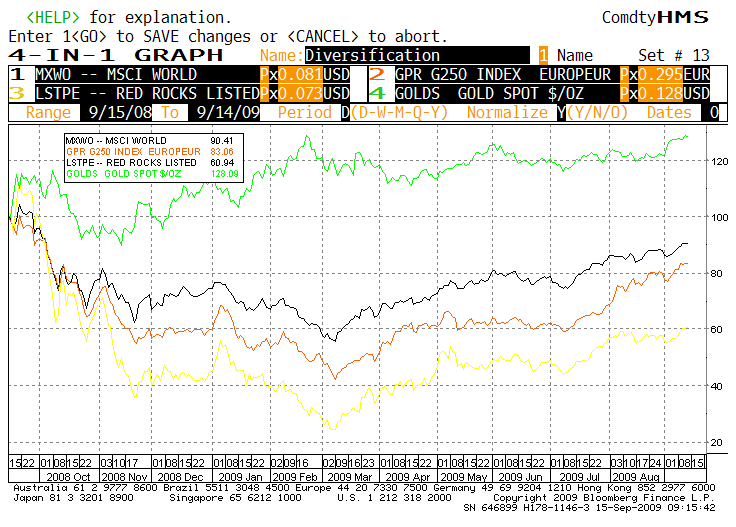Click the 120 y-axis tick label

coord(720,161)
